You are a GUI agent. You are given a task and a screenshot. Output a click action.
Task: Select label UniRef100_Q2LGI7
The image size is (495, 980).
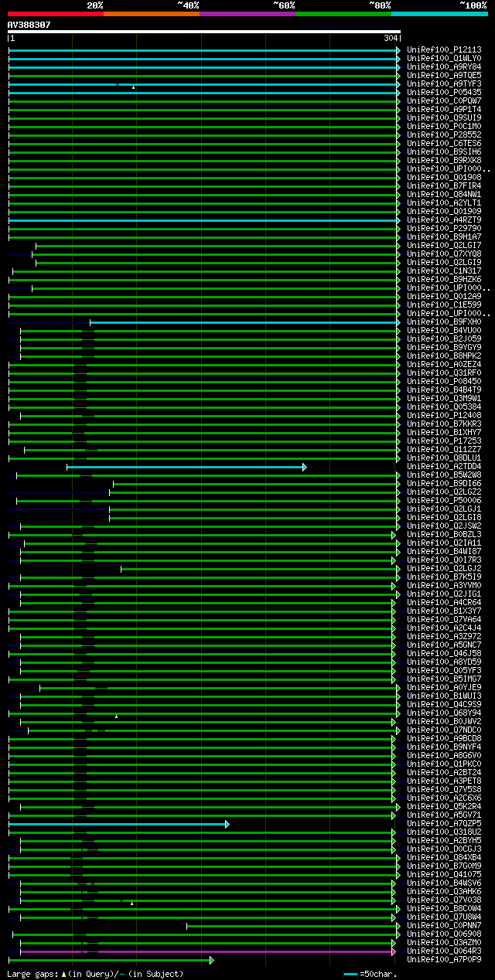444,245
